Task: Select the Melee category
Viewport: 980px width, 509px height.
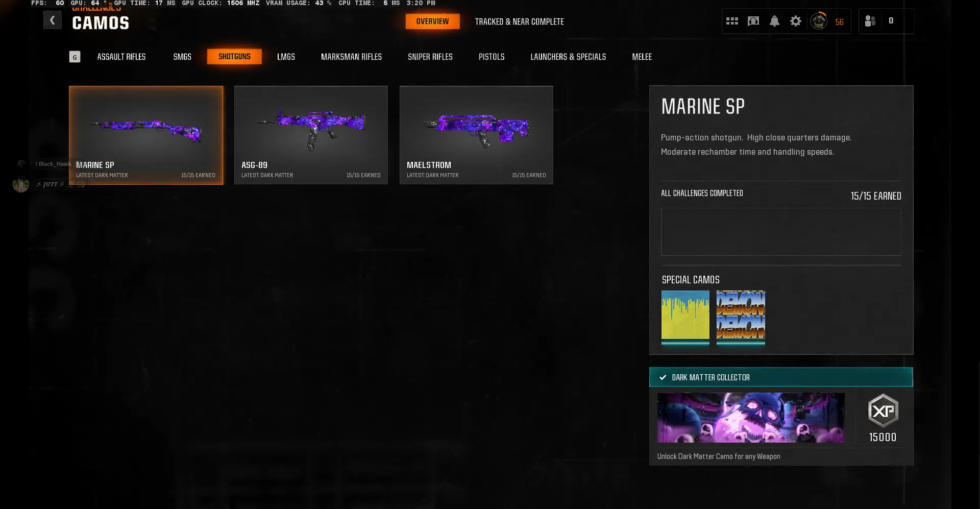Action: pos(642,57)
